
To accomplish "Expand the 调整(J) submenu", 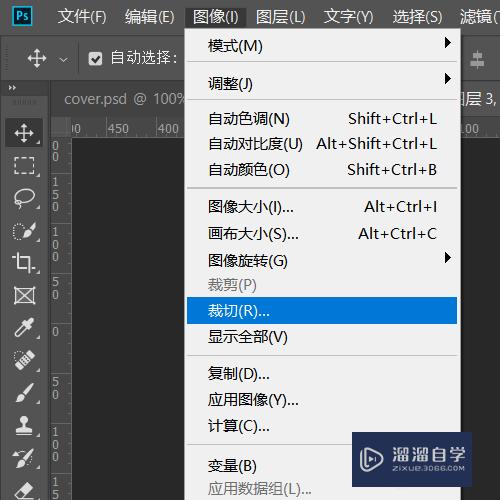I will (x=322, y=83).
